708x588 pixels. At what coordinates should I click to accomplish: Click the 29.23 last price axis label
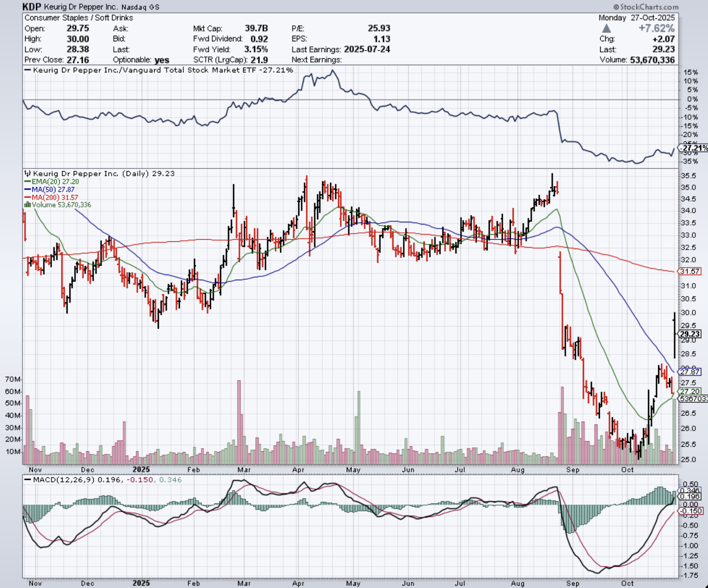(x=690, y=334)
